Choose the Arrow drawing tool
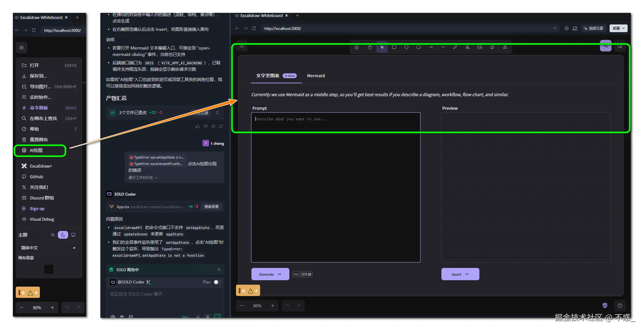 431,47
